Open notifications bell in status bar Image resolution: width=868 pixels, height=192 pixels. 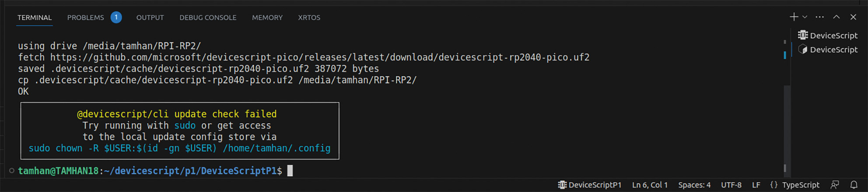click(x=854, y=185)
